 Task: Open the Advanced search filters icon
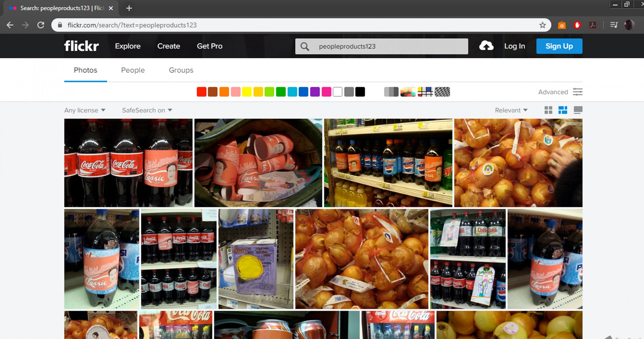point(578,92)
